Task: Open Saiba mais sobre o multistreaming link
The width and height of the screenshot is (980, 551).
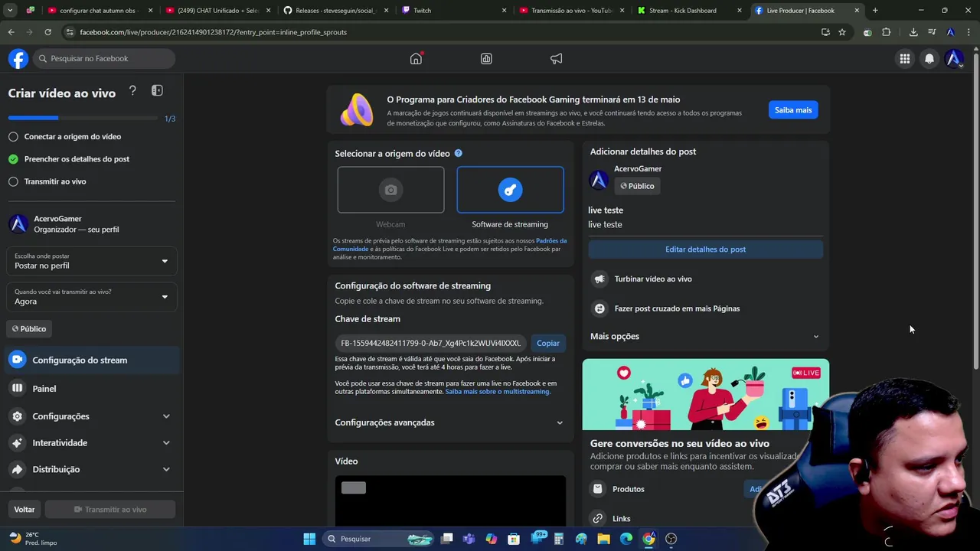Action: click(498, 392)
